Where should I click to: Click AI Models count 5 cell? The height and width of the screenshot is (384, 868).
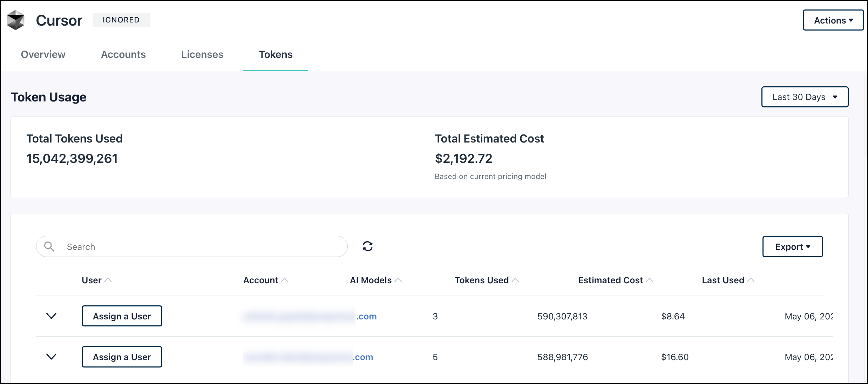click(x=435, y=357)
